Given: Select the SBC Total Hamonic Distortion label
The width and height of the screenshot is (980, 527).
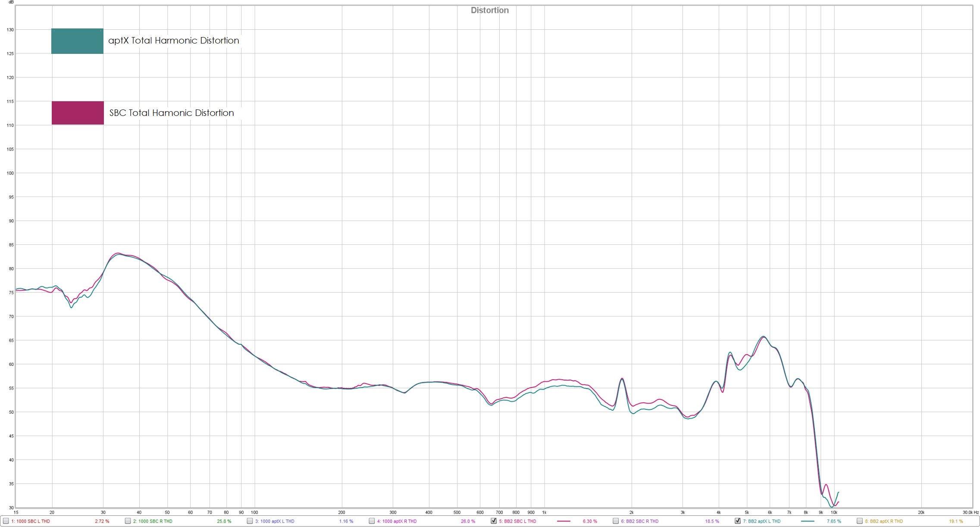Looking at the screenshot, I should tap(172, 113).
